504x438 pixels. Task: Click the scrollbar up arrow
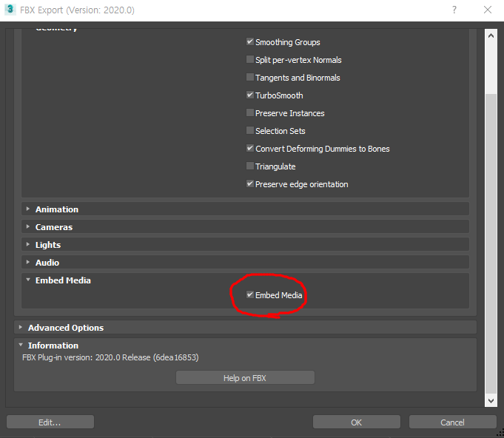(491, 36)
